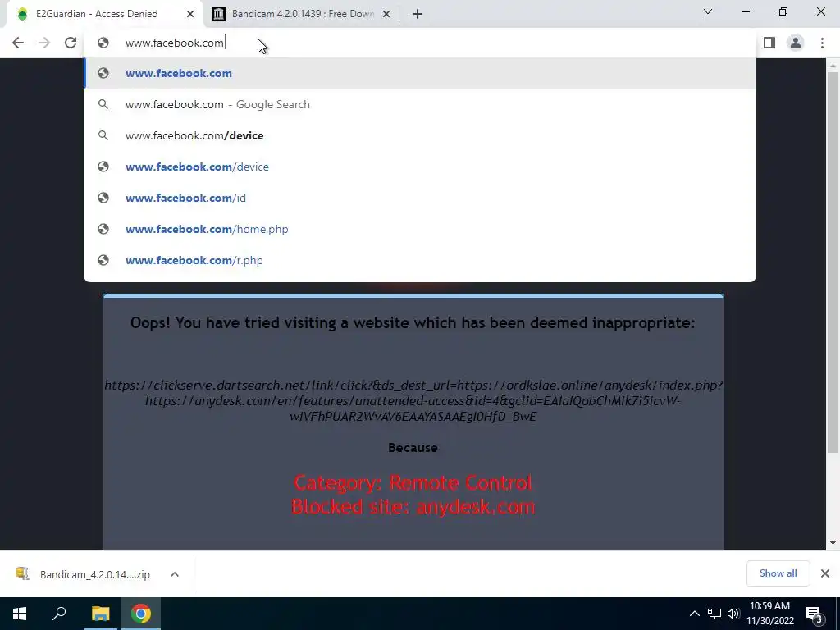Viewport: 840px width, 630px height.
Task: Go back using the browser back arrow
Action: tap(18, 43)
